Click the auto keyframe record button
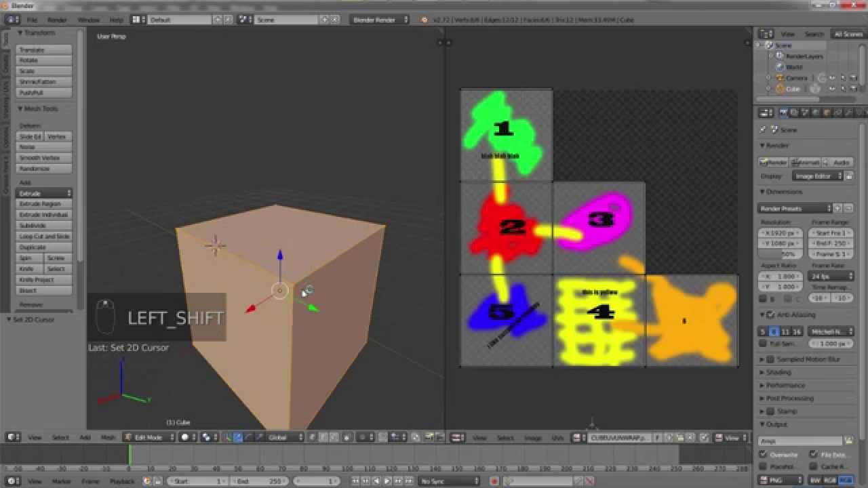This screenshot has height=488, width=868. tap(494, 481)
